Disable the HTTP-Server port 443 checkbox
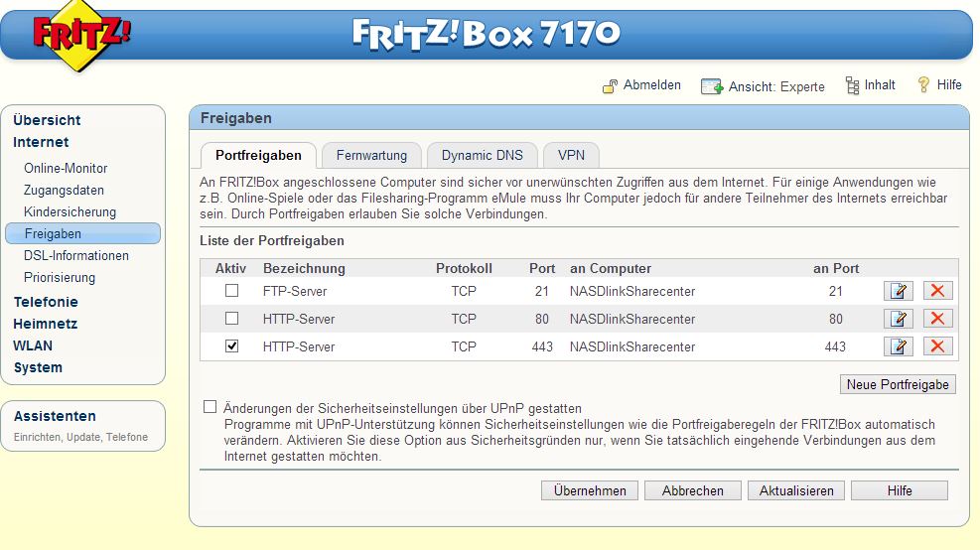The height and width of the screenshot is (550, 980). [232, 346]
